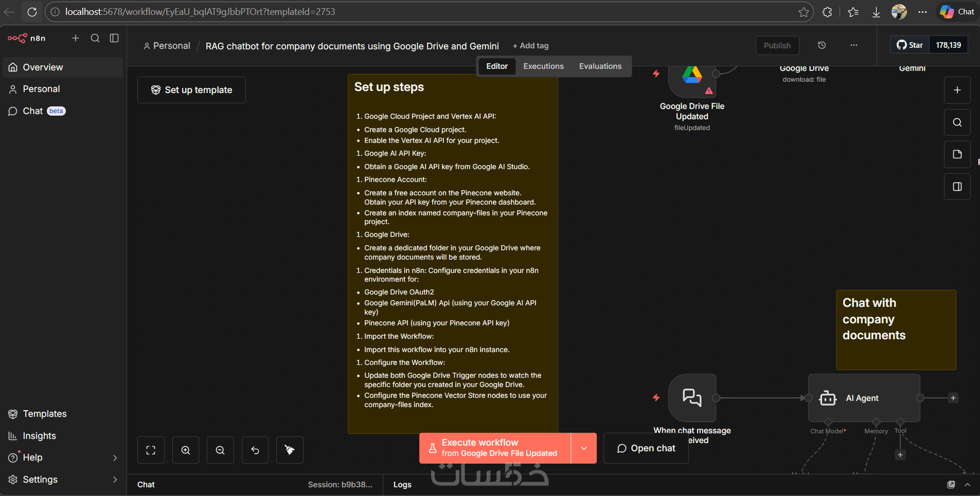Select the When chat message received node
Image resolution: width=980 pixels, height=496 pixels.
click(x=692, y=398)
